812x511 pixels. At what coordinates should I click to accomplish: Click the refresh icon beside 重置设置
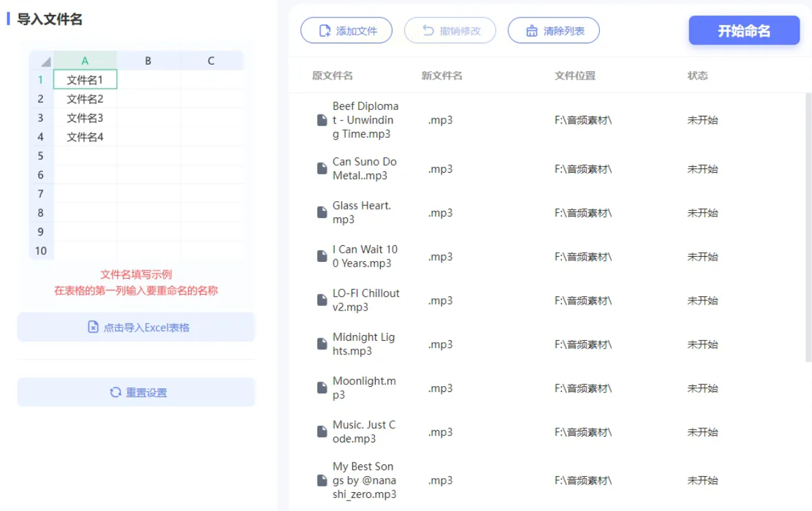[116, 392]
